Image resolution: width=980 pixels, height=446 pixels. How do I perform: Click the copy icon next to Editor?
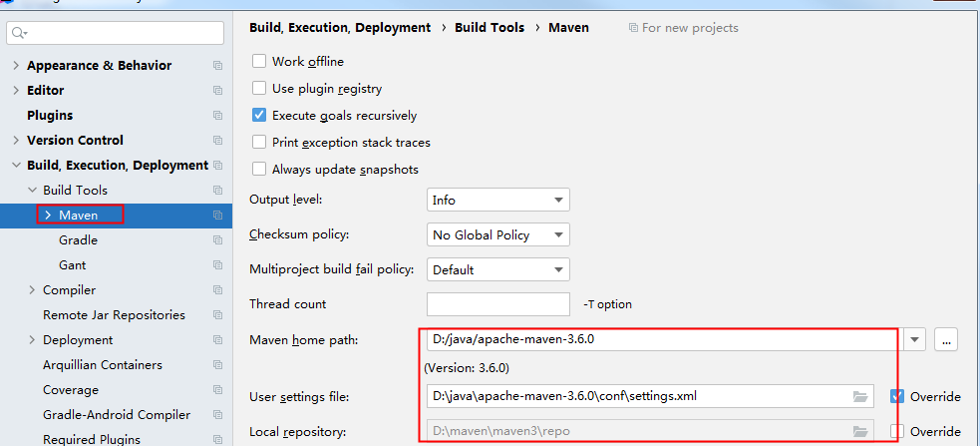(x=217, y=90)
